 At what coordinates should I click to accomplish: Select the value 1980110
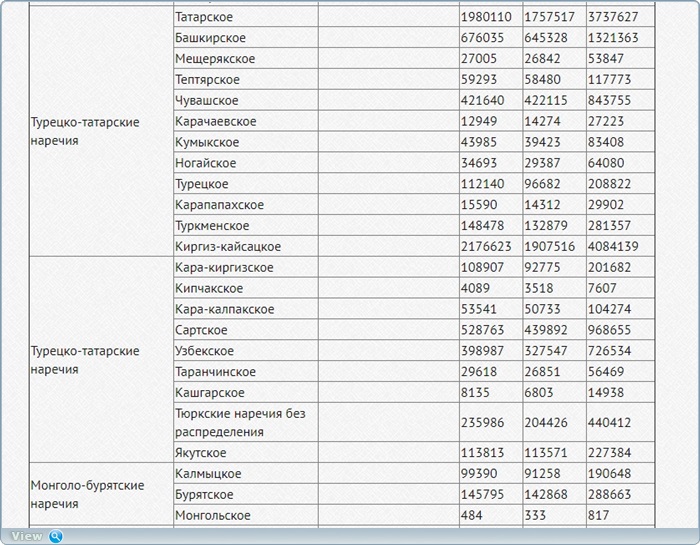click(486, 17)
